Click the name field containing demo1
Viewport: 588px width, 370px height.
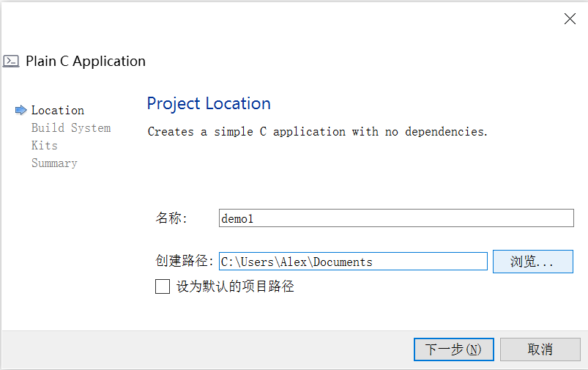[x=396, y=218]
